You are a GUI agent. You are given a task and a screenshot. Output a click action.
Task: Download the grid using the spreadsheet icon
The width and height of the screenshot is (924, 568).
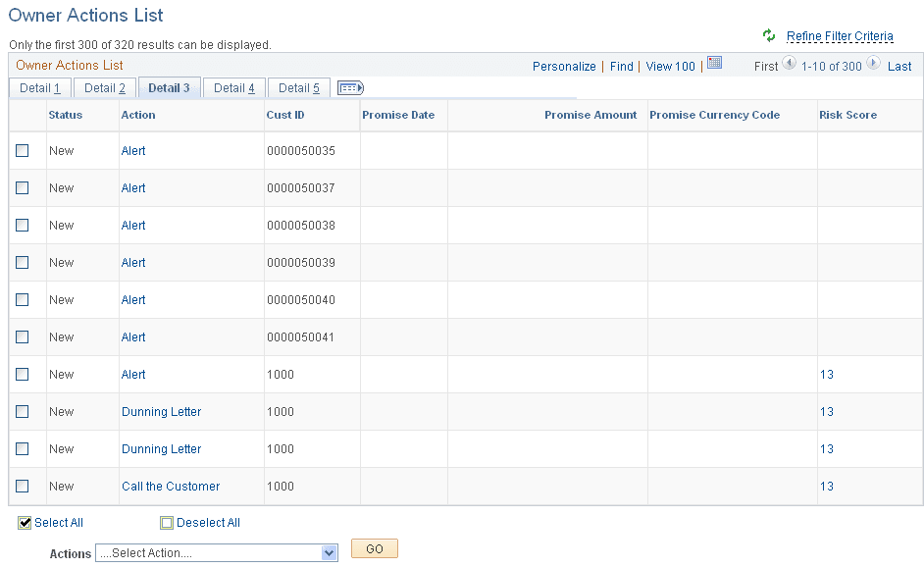click(x=714, y=63)
